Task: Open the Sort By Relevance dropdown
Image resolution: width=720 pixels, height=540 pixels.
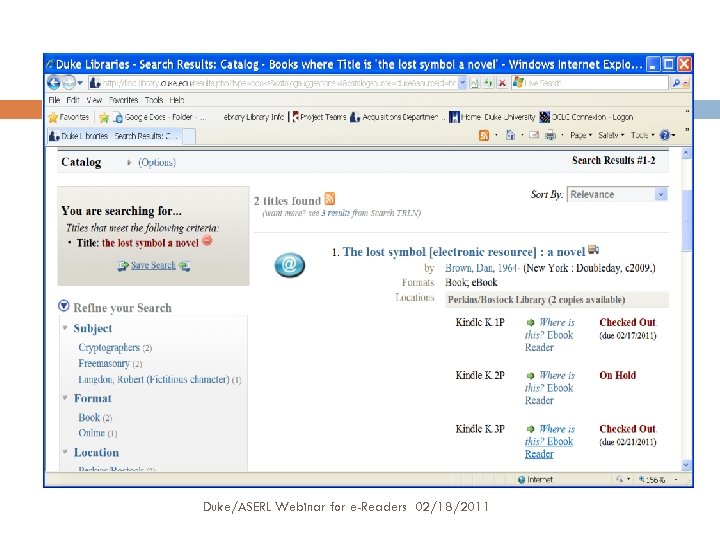Action: point(617,195)
